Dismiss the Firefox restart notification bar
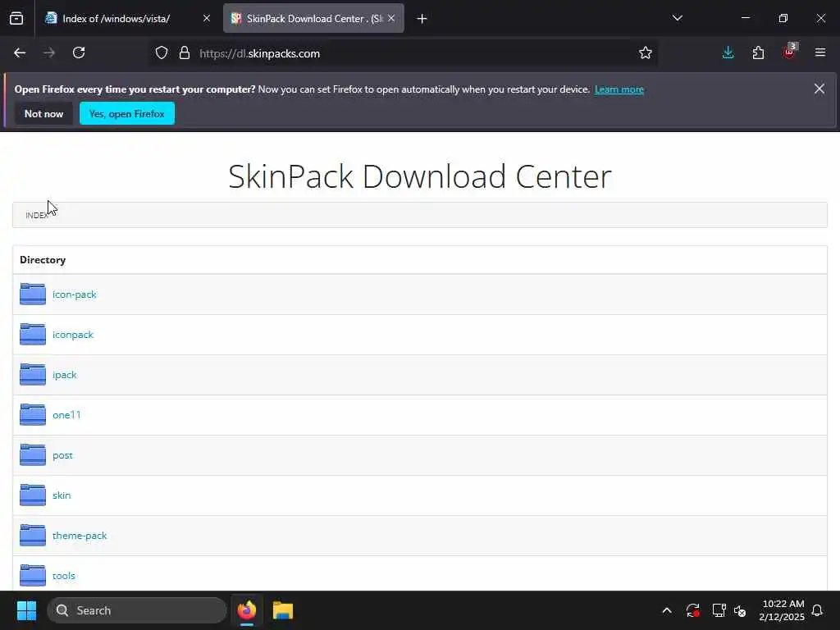This screenshot has width=840, height=630. [x=819, y=89]
